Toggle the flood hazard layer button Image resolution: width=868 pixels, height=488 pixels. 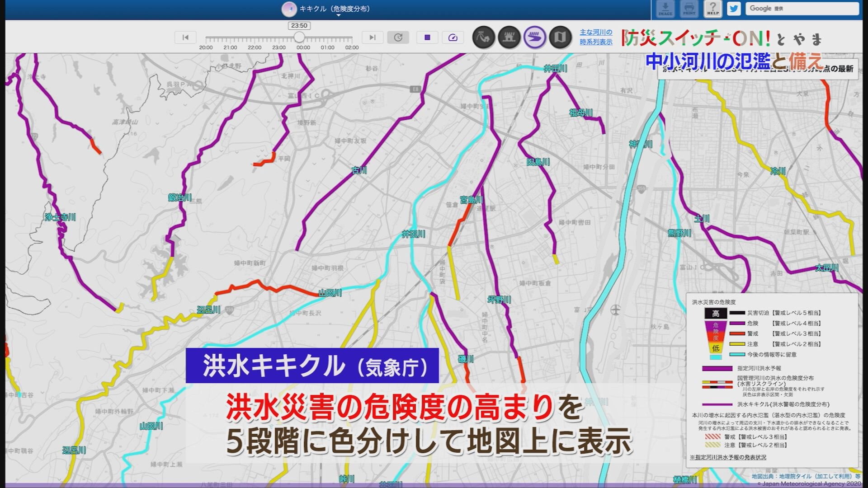(535, 38)
